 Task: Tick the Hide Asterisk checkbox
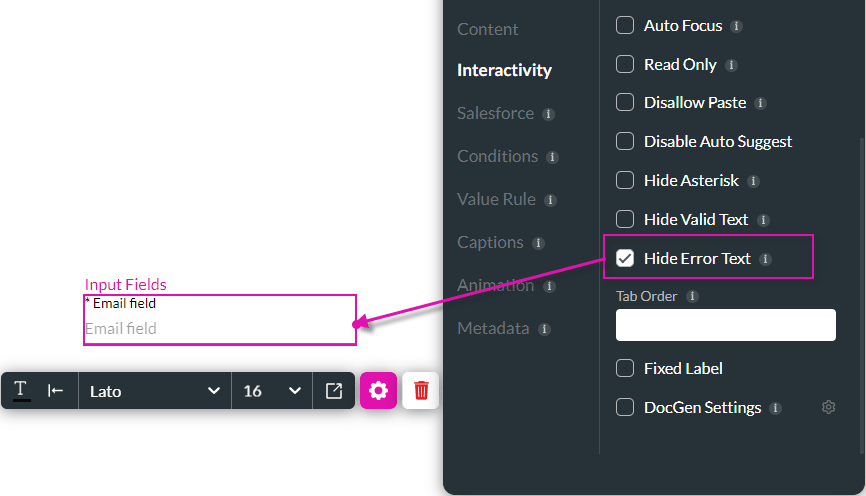pos(625,180)
